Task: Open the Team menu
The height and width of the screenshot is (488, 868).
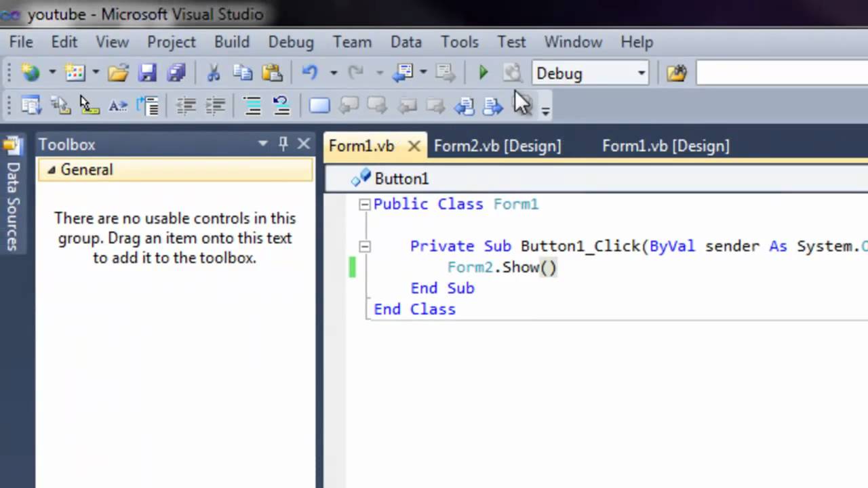Action: (x=352, y=42)
